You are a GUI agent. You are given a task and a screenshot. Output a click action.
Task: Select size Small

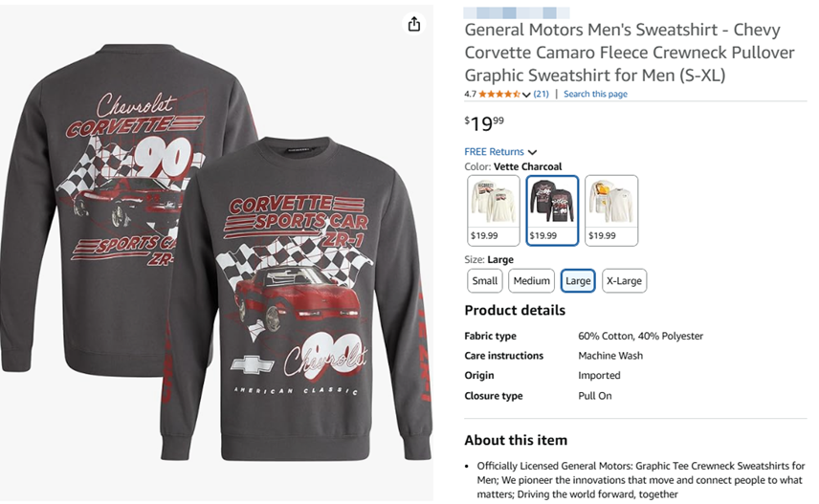tap(485, 280)
